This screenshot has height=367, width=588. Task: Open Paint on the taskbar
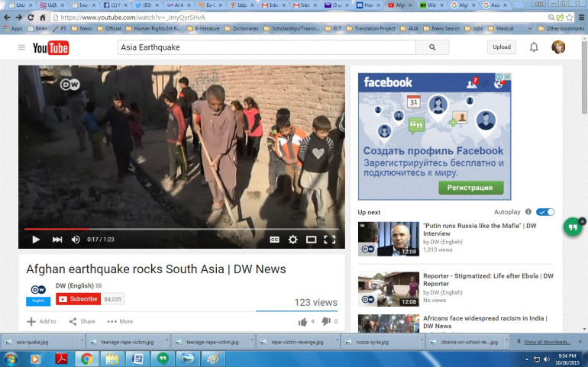[x=213, y=359]
